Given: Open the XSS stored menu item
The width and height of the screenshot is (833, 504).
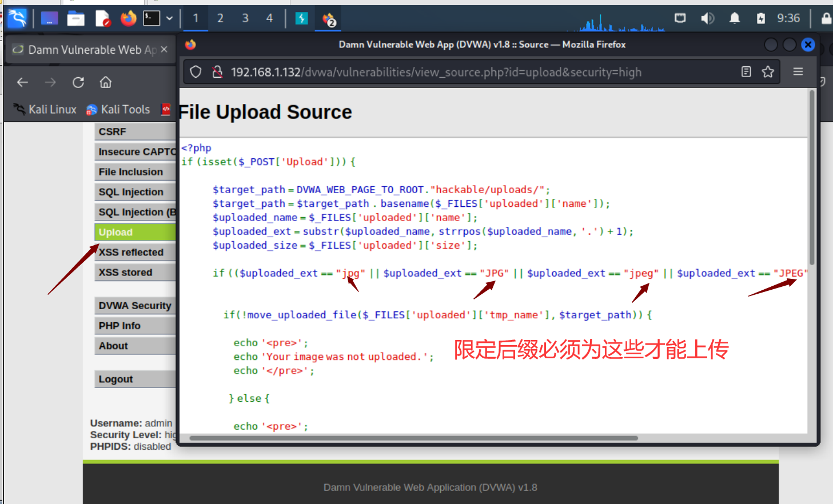Looking at the screenshot, I should click(x=135, y=272).
